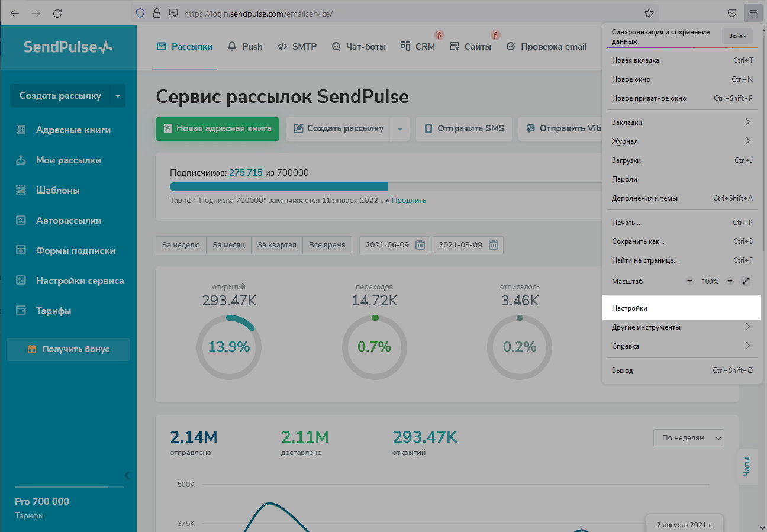
Task: Click the Настройки сервиса sidebar icon
Action: [21, 280]
